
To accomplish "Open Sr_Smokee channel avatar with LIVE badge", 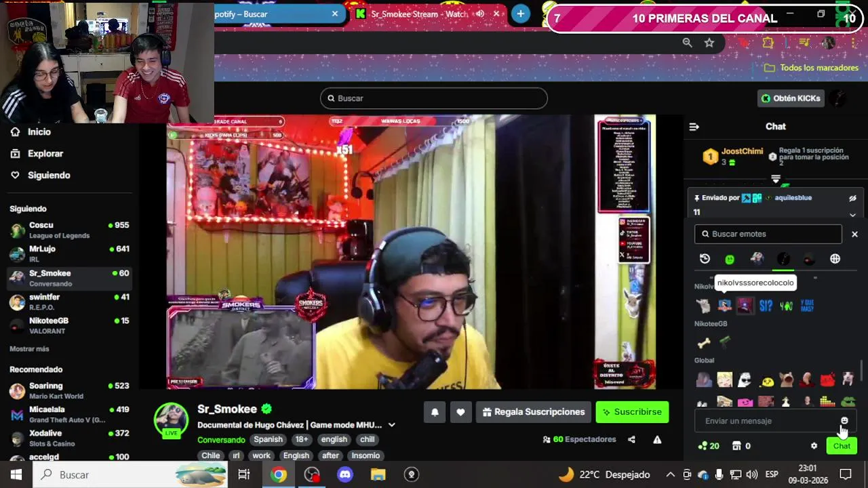I will [x=171, y=421].
